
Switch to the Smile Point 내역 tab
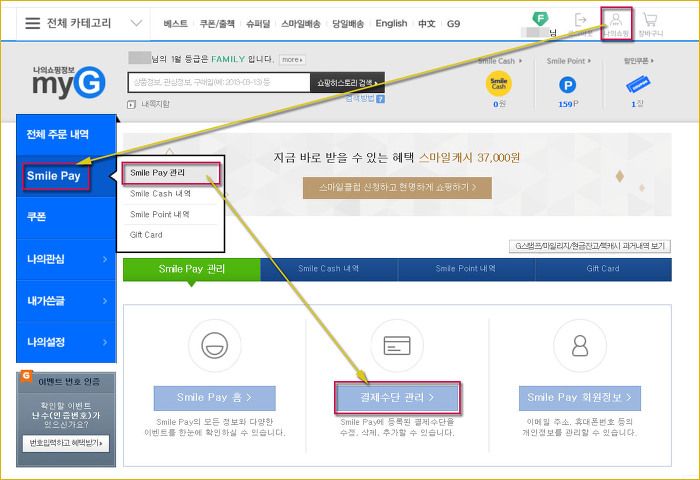click(466, 269)
